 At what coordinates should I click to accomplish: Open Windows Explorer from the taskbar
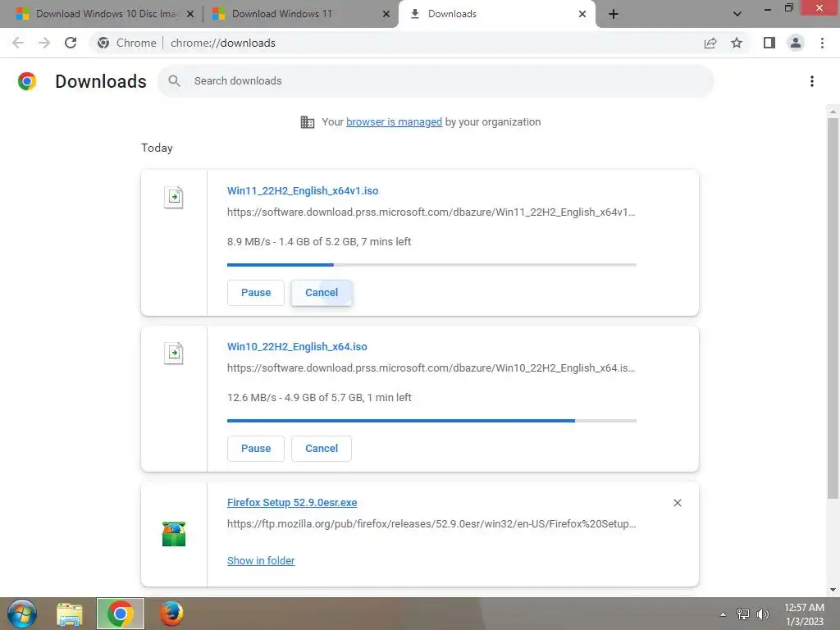click(70, 614)
